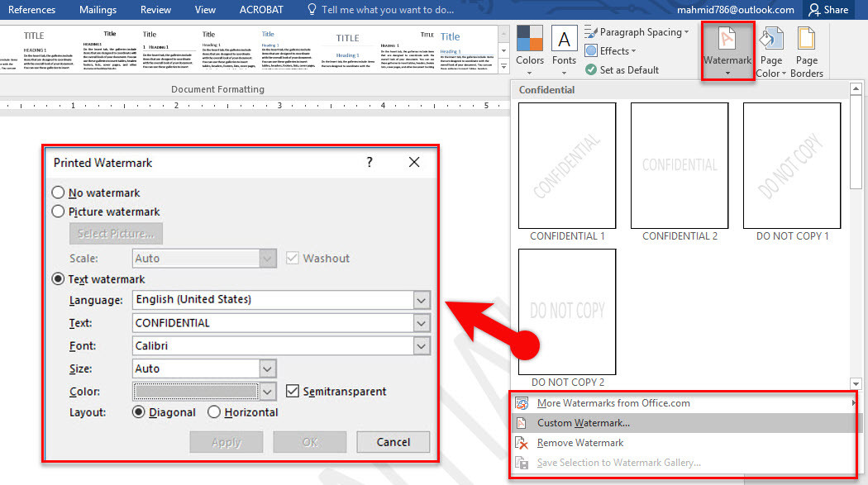868x485 pixels.
Task: Select the DO NOT COPY 2 thumbnail
Action: (567, 311)
